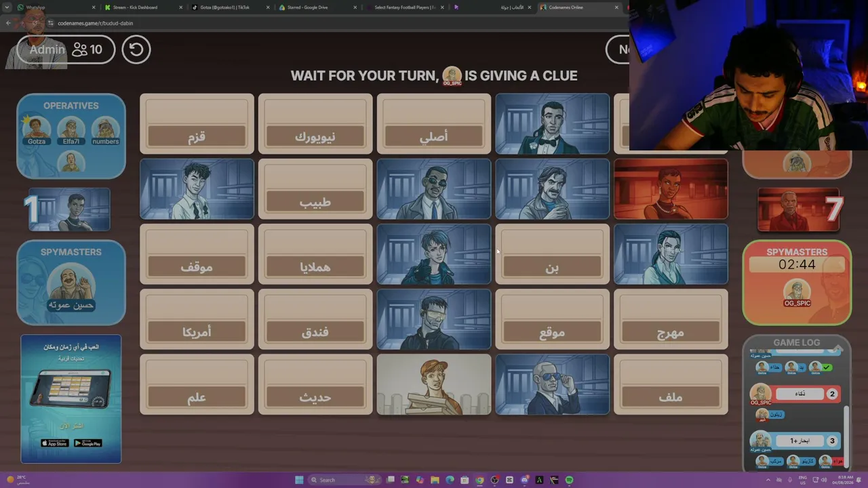Open the mobile app ad phone image
The image size is (868, 488).
(71, 389)
